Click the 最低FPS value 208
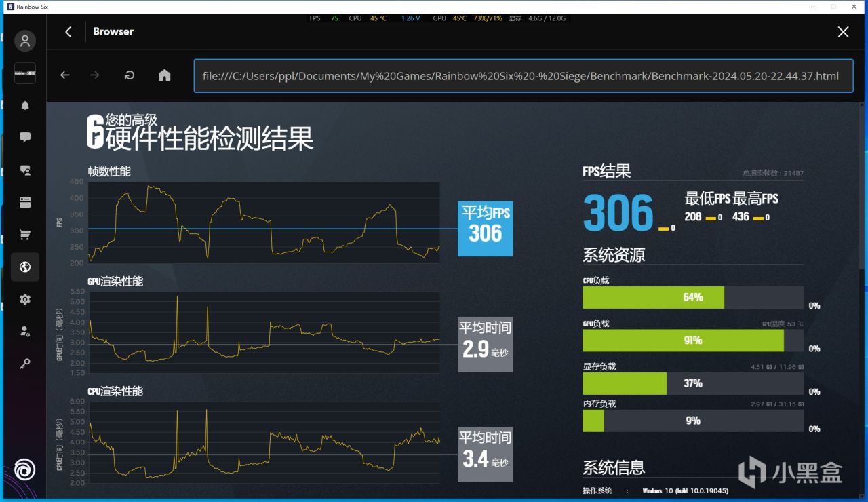 [693, 216]
